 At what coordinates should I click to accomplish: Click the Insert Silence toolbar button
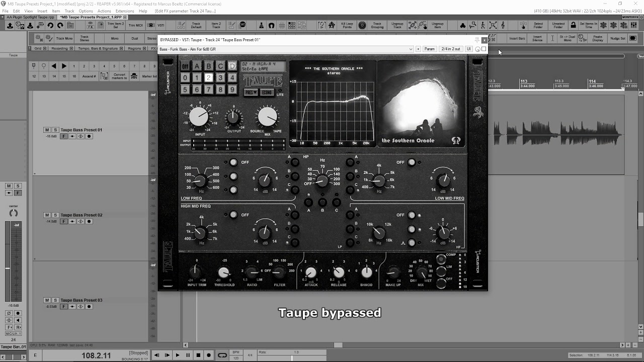(x=537, y=38)
